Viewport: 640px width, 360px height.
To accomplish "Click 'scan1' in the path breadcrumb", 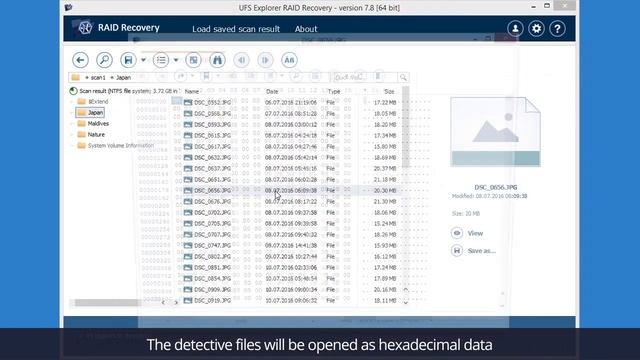I will point(98,78).
